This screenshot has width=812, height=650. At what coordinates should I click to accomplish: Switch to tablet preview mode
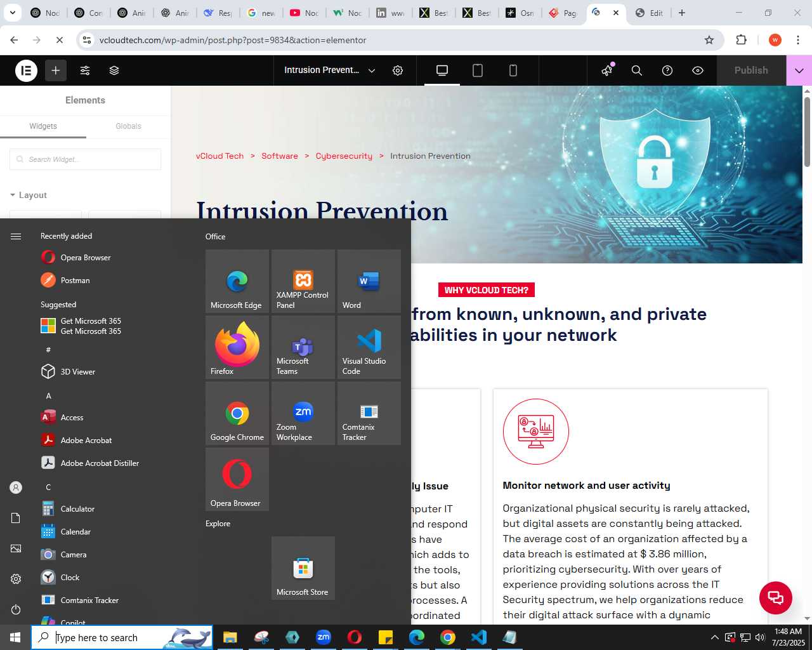pos(478,70)
